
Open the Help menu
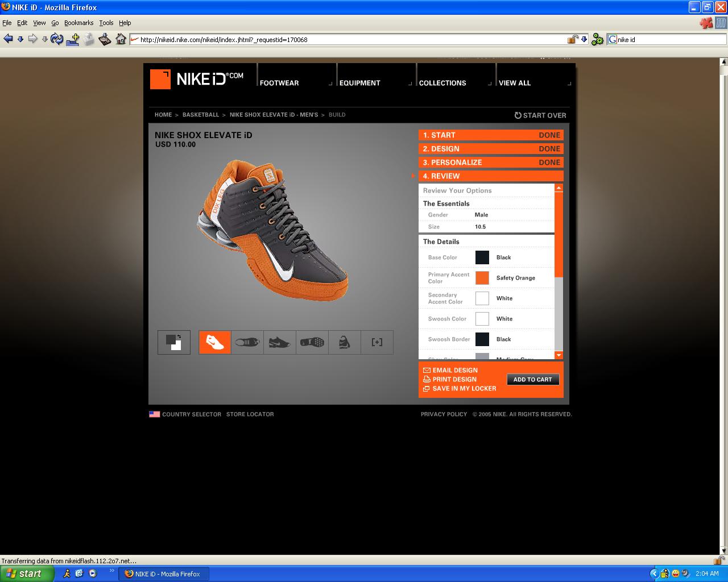pos(125,23)
